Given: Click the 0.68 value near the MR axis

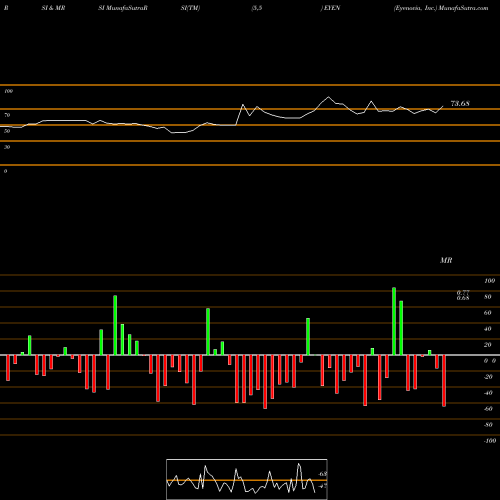Looking at the screenshot, I should 463,298.
